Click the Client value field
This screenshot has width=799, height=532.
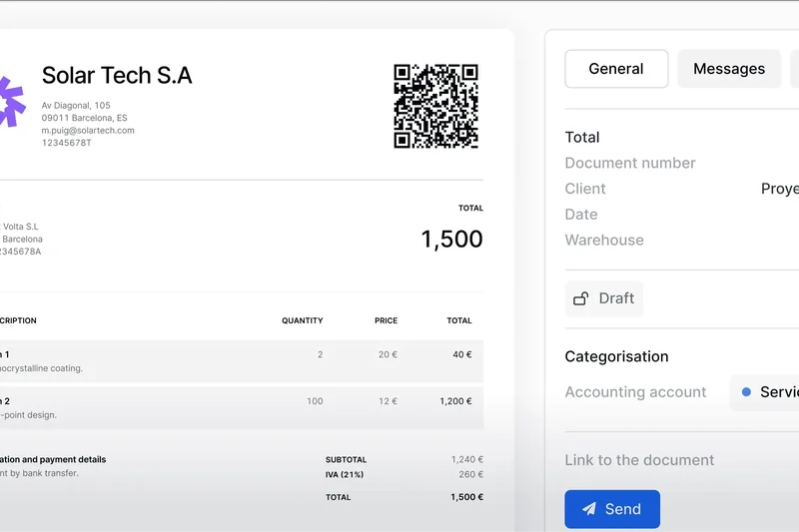tap(779, 189)
